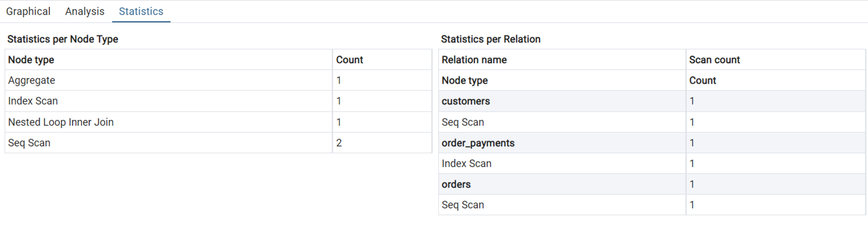Click the Relation name column header
The width and height of the screenshot is (868, 225).
pos(474,60)
